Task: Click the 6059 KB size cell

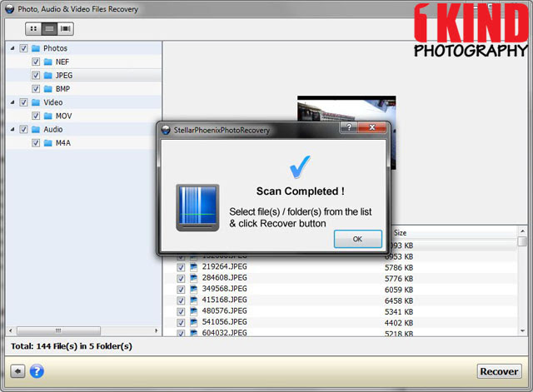Action: 399,290
